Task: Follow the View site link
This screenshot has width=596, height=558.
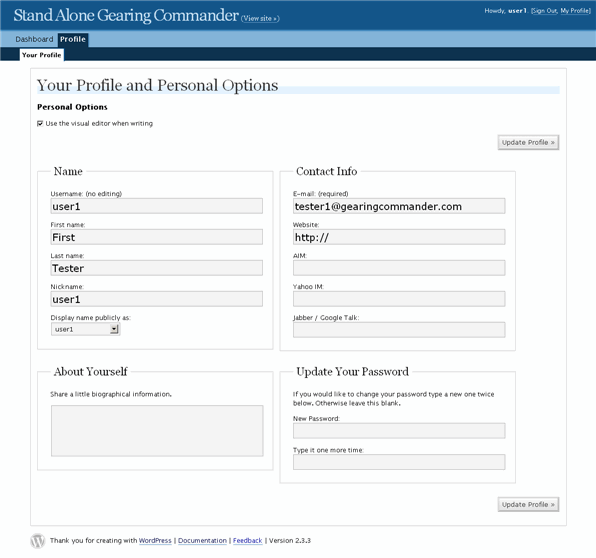Action: (x=260, y=18)
